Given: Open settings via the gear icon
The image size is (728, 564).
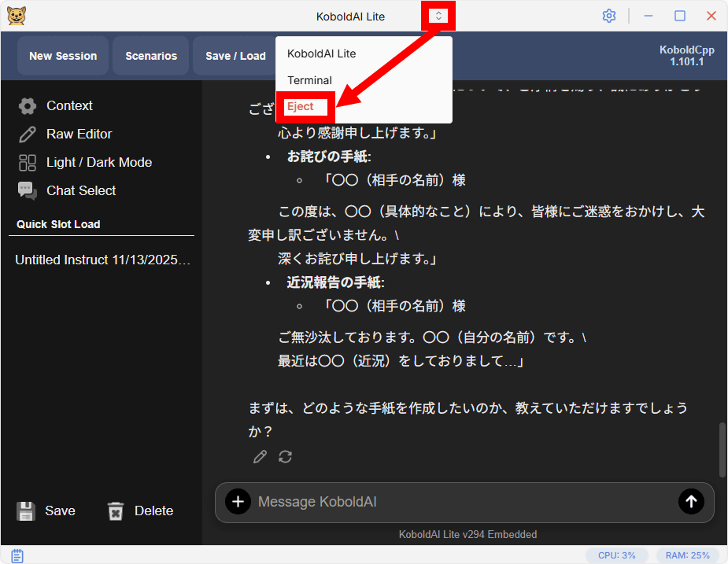Looking at the screenshot, I should coord(608,16).
